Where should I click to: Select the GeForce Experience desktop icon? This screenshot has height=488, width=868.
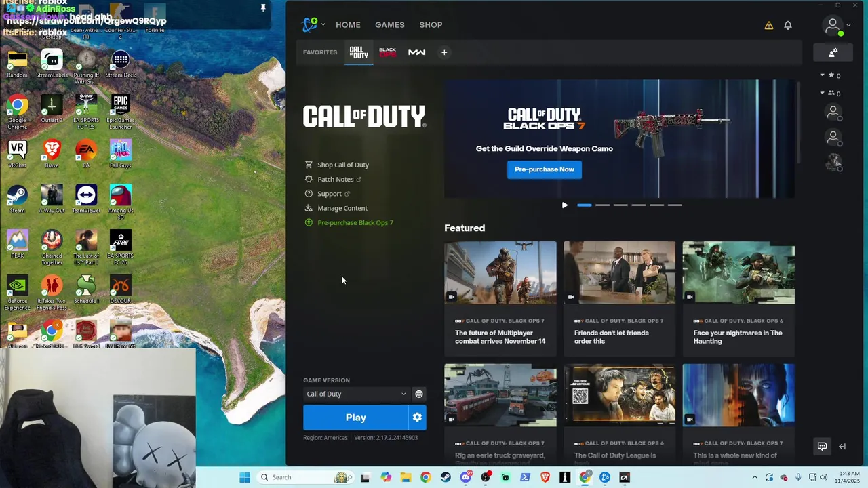coord(18,293)
